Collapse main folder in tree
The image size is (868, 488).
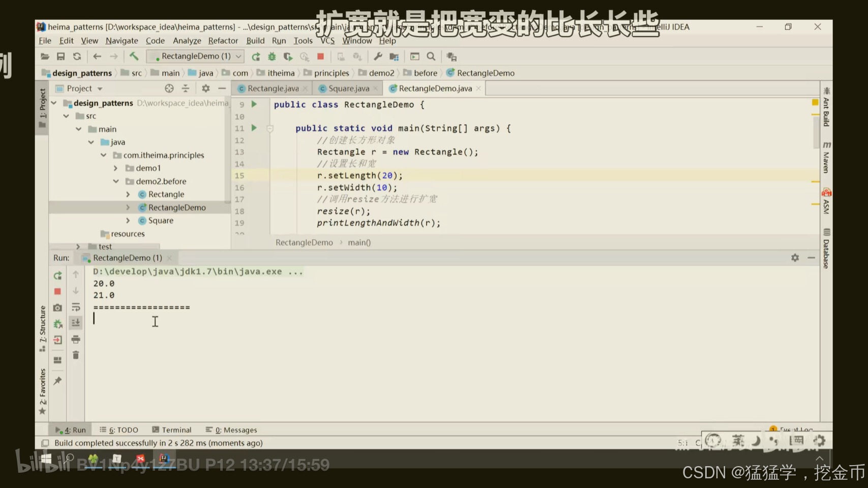[x=78, y=129]
